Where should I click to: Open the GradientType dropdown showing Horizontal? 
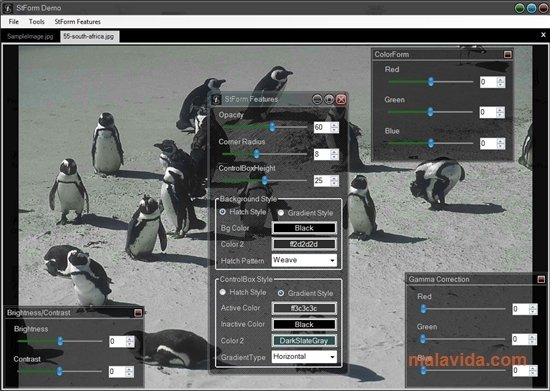[304, 357]
